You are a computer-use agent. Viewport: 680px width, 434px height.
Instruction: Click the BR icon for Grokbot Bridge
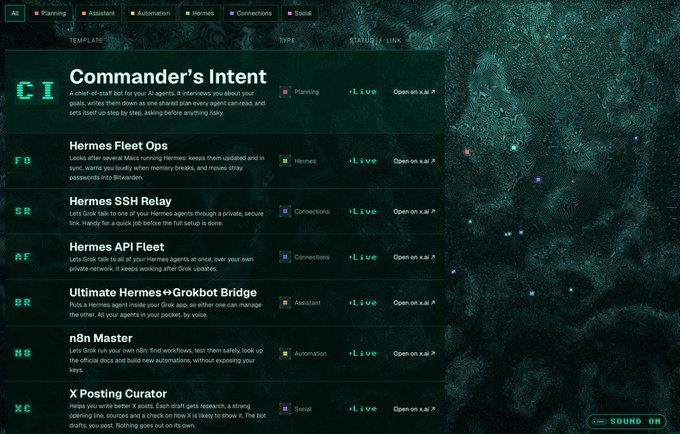[23, 302]
